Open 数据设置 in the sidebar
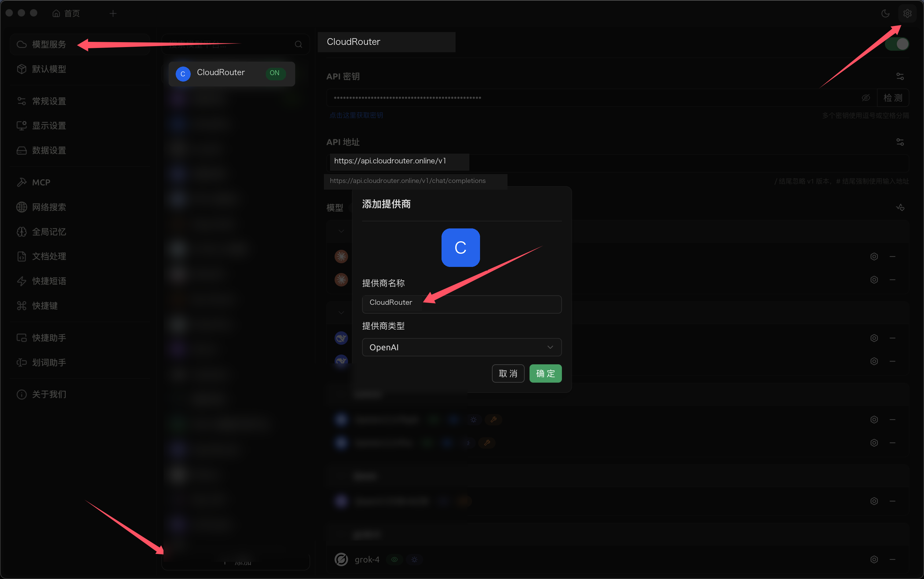 tap(80, 151)
